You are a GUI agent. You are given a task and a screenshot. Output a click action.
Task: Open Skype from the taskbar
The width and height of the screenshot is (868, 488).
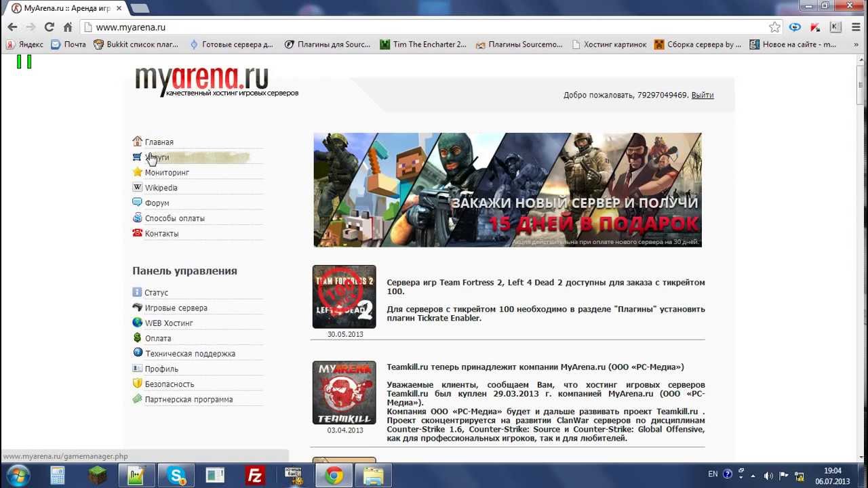177,476
